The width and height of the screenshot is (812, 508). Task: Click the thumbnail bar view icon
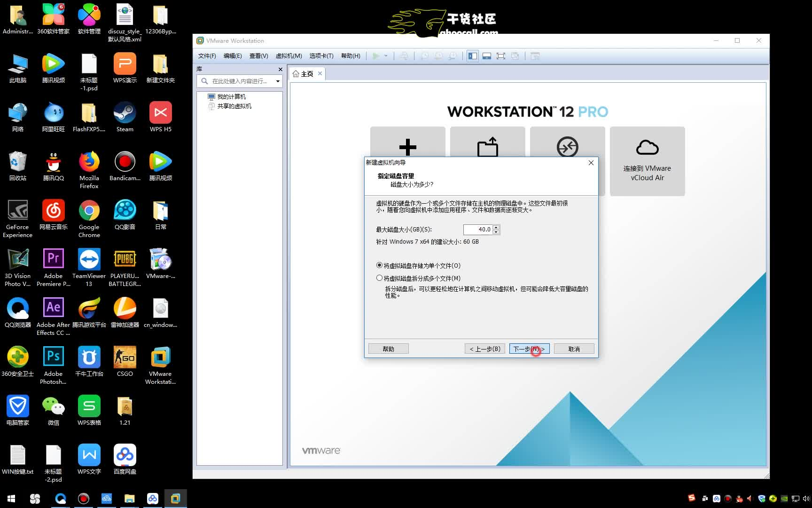pos(487,56)
